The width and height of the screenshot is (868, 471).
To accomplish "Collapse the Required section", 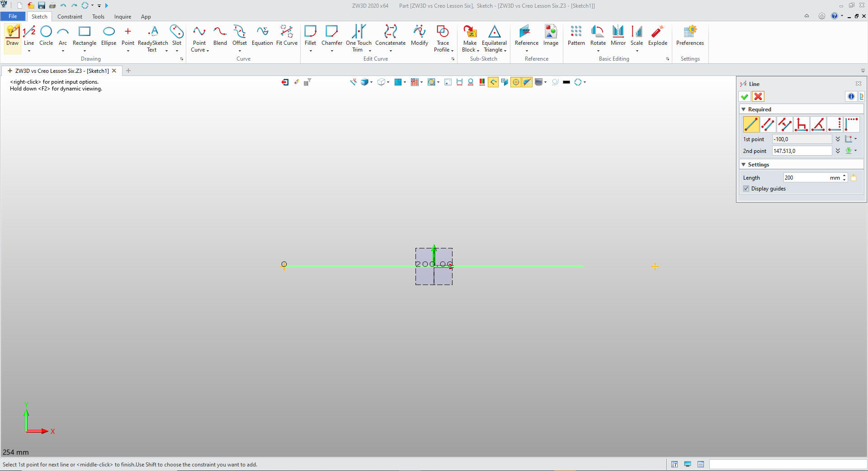I will pos(744,109).
